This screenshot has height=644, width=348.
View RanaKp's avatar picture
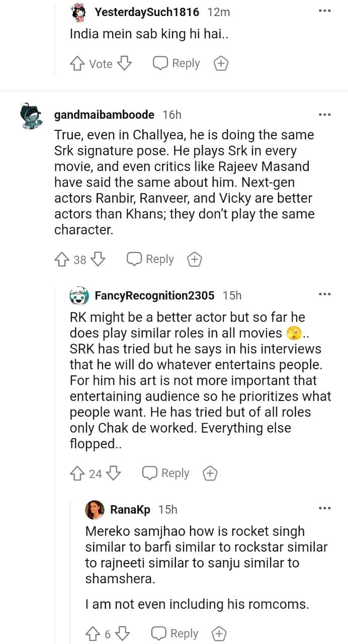tap(95, 510)
